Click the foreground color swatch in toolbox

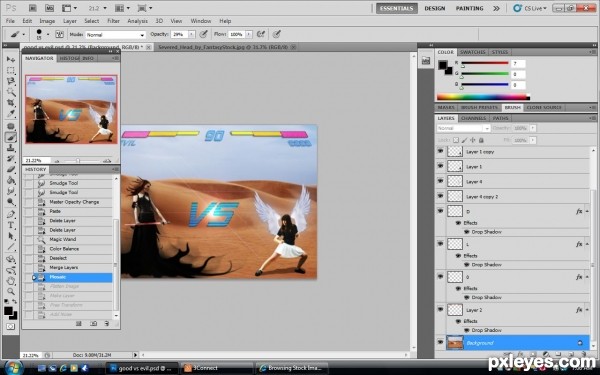coord(8,311)
